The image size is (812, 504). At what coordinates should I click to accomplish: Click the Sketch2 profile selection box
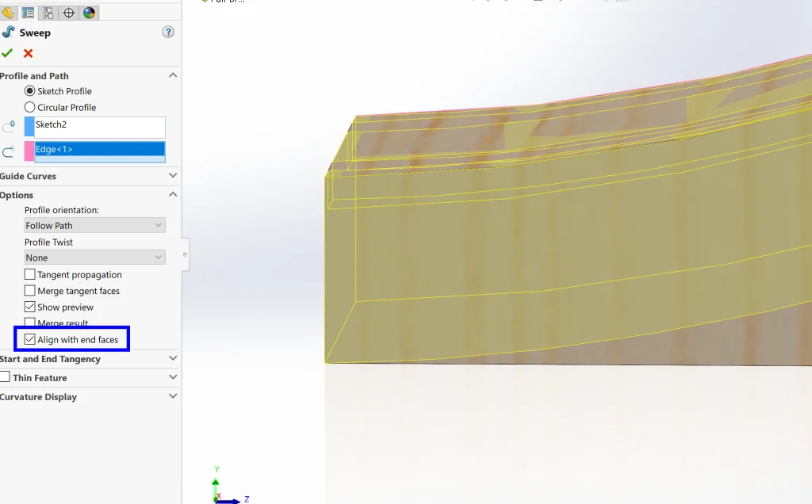click(x=100, y=128)
